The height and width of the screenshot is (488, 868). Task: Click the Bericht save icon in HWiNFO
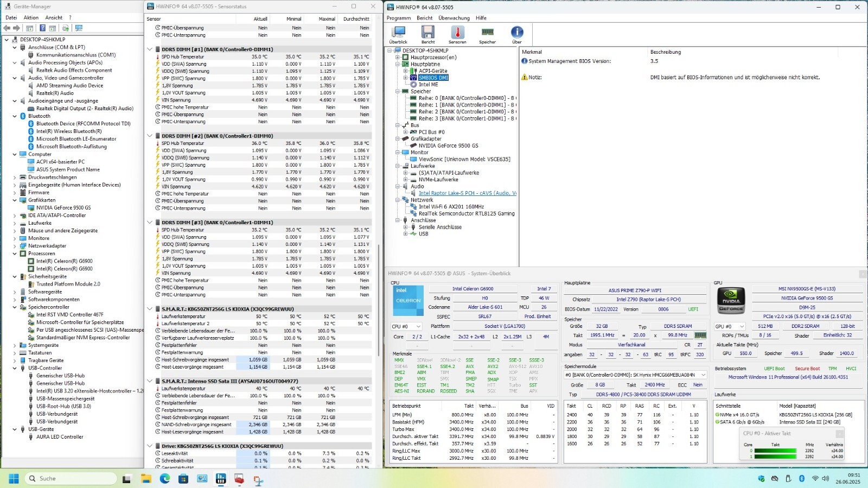click(x=428, y=34)
